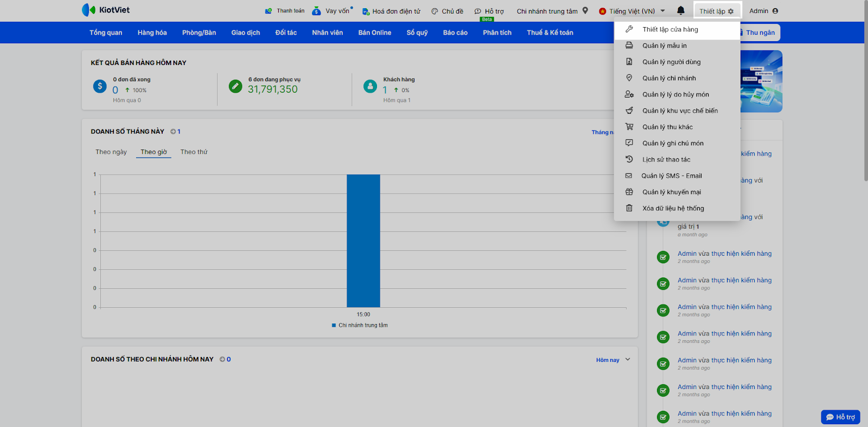868x427 pixels.
Task: Expand the Hôm nay period dropdown
Action: coord(613,360)
